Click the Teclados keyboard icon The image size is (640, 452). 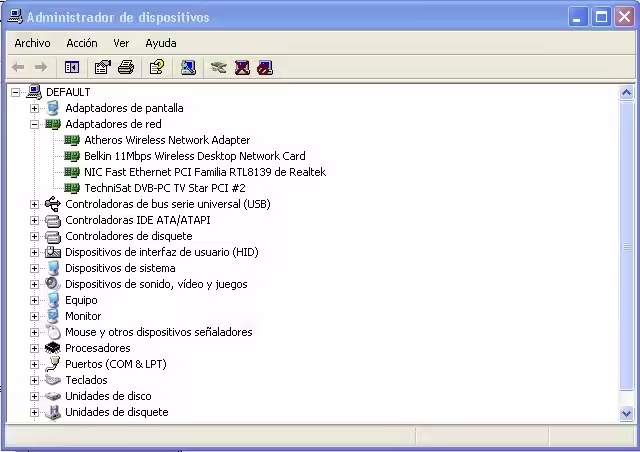click(53, 380)
